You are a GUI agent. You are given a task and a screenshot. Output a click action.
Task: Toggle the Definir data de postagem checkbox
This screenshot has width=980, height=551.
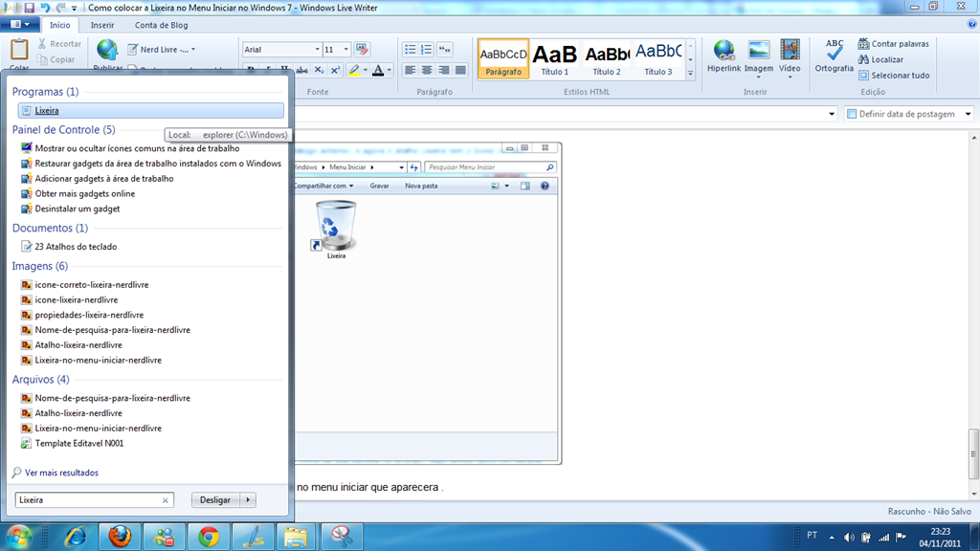coord(851,114)
